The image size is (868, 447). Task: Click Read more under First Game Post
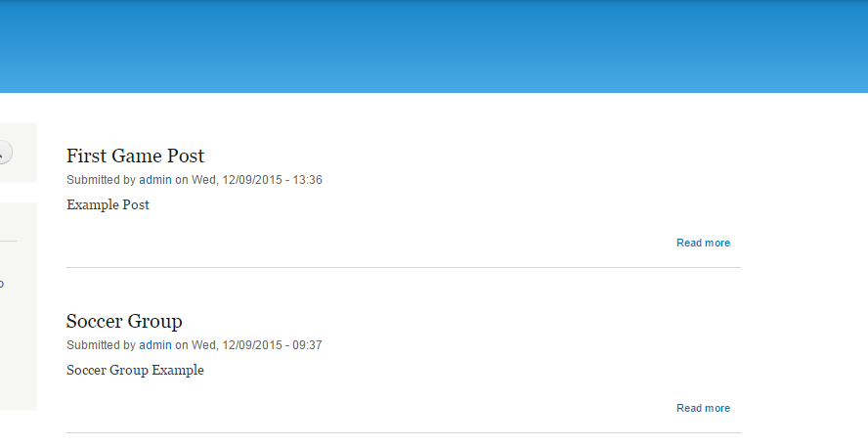tap(703, 243)
